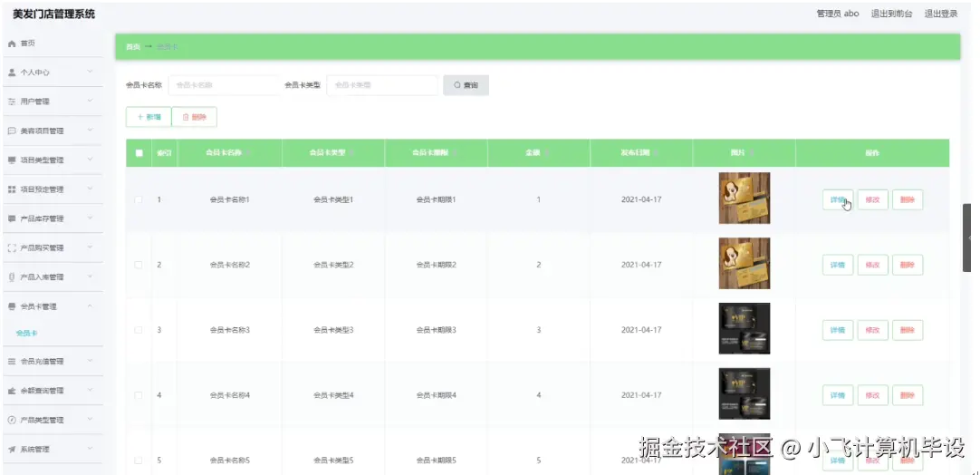Open card image thumbnail in row 2
The height and width of the screenshot is (475, 980).
pos(745,264)
